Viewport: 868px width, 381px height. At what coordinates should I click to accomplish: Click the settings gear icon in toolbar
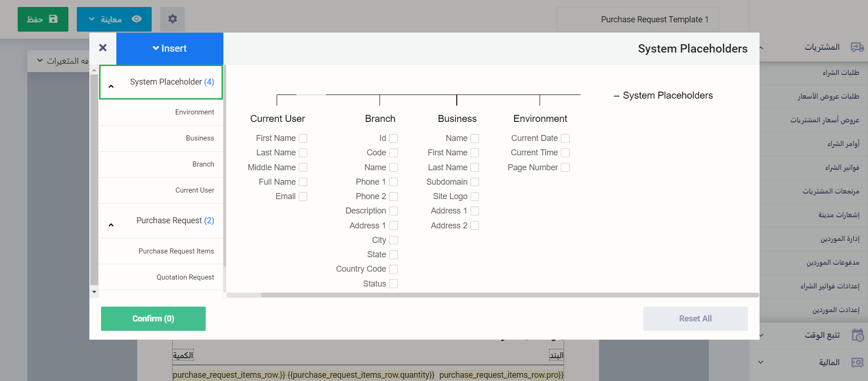tap(172, 19)
